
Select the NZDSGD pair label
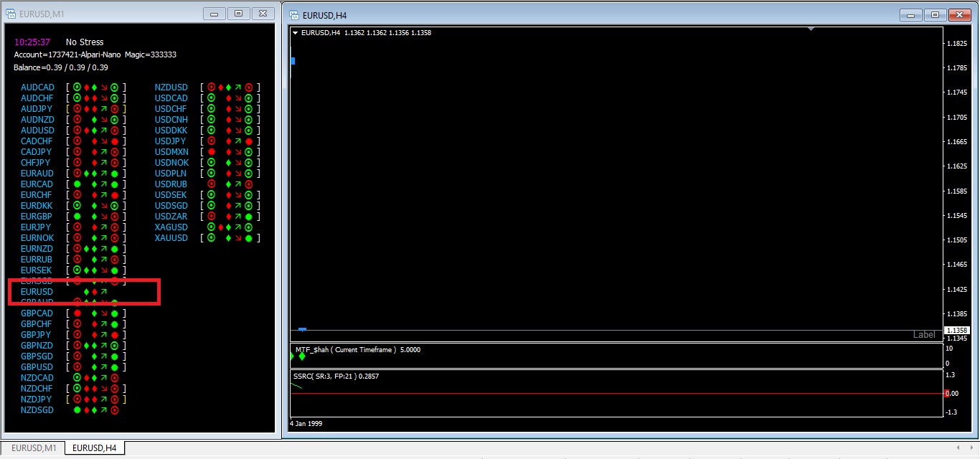tap(37, 410)
